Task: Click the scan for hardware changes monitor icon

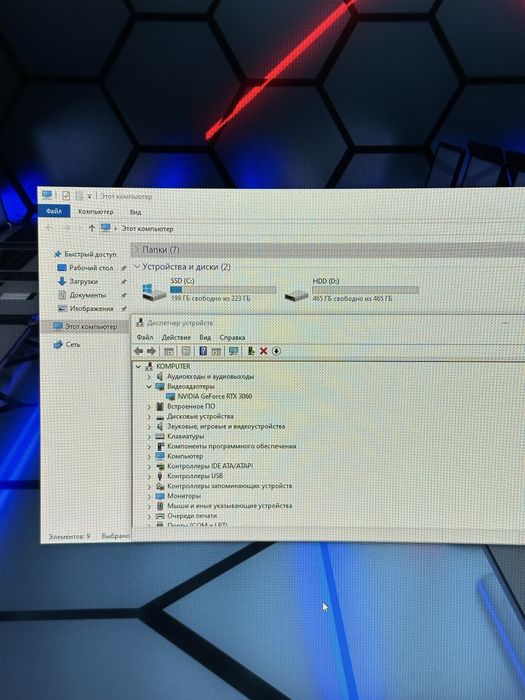Action: [233, 351]
